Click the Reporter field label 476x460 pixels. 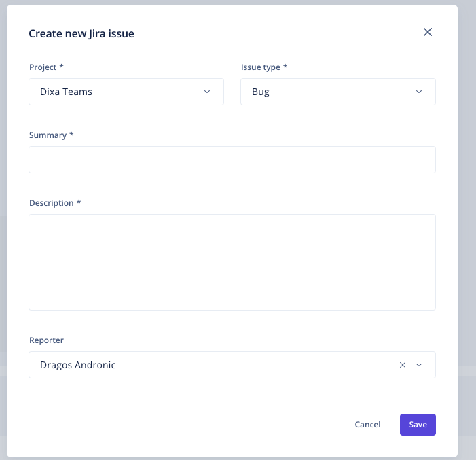coord(46,340)
